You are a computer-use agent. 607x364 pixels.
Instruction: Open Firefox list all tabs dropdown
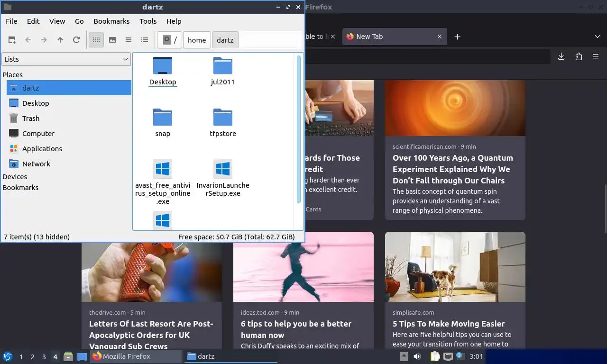597,36
